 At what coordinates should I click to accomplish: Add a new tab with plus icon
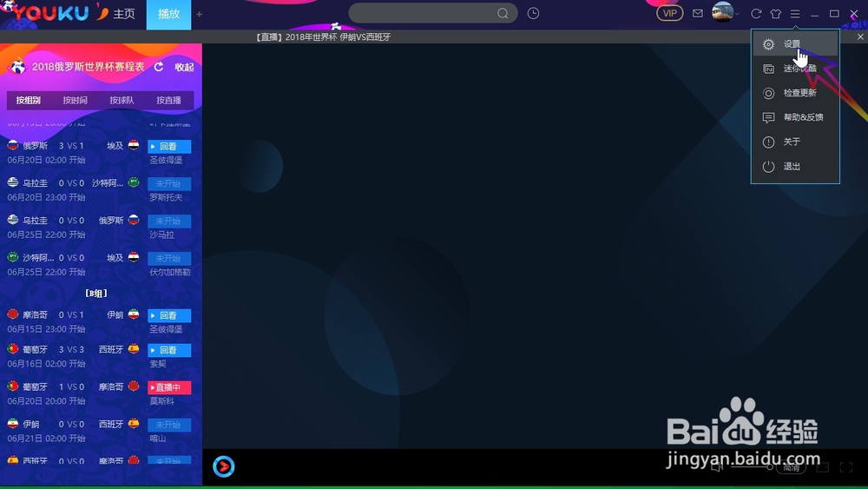(200, 14)
